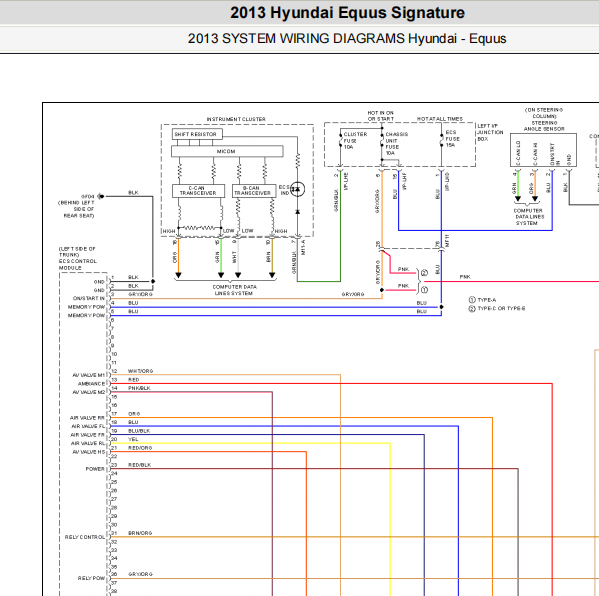Click the circled 2 TYPE-C or TYPE-E marker
This screenshot has height=596, width=599.
tap(472, 308)
